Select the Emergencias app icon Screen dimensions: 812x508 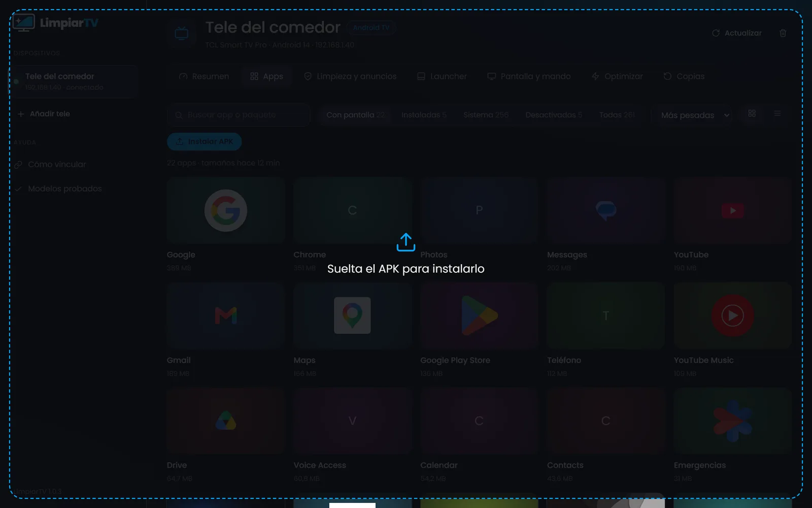pyautogui.click(x=733, y=421)
